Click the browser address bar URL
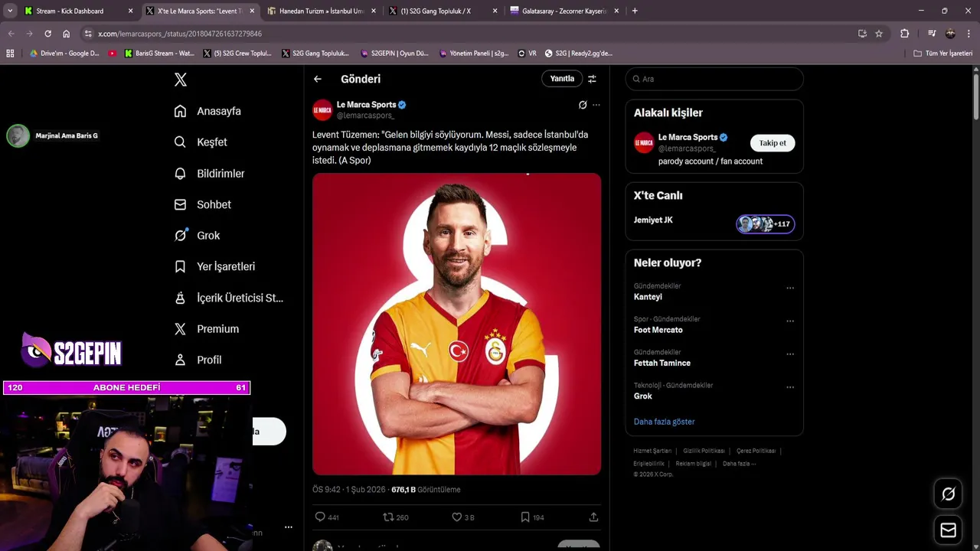Image resolution: width=980 pixels, height=551 pixels. [x=180, y=34]
